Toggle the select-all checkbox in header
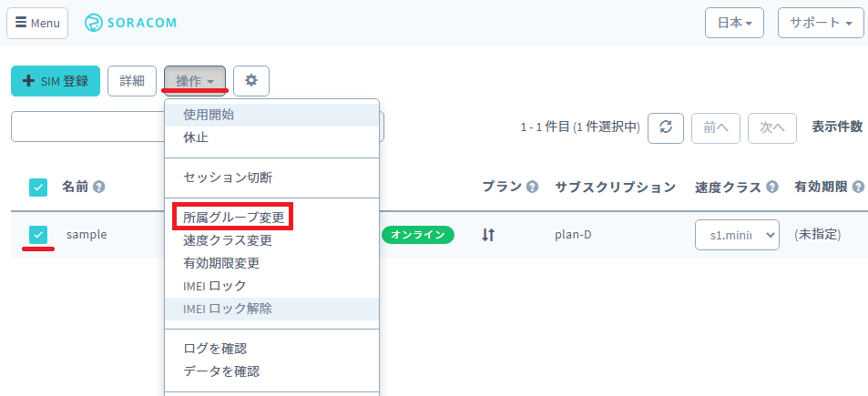The image size is (868, 396). [x=38, y=188]
